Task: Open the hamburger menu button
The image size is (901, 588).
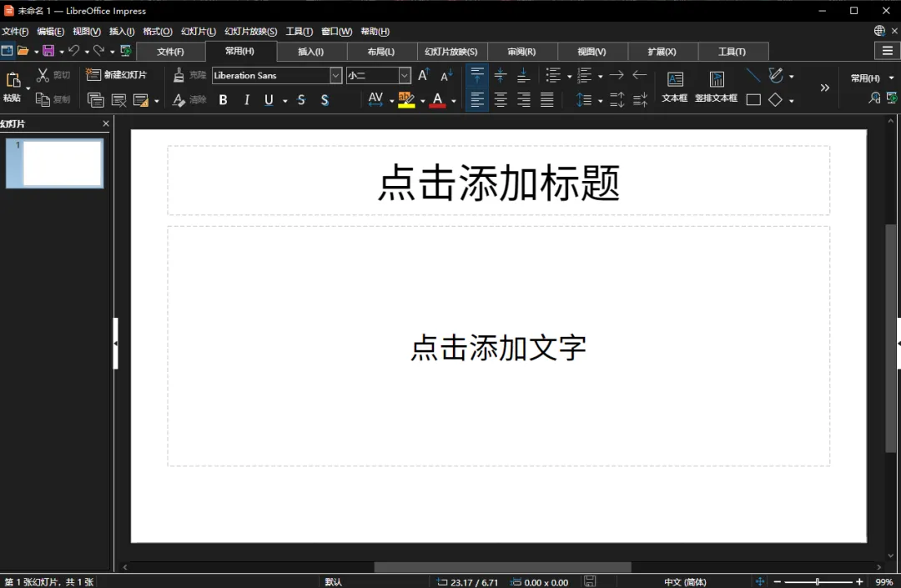Action: coord(887,51)
